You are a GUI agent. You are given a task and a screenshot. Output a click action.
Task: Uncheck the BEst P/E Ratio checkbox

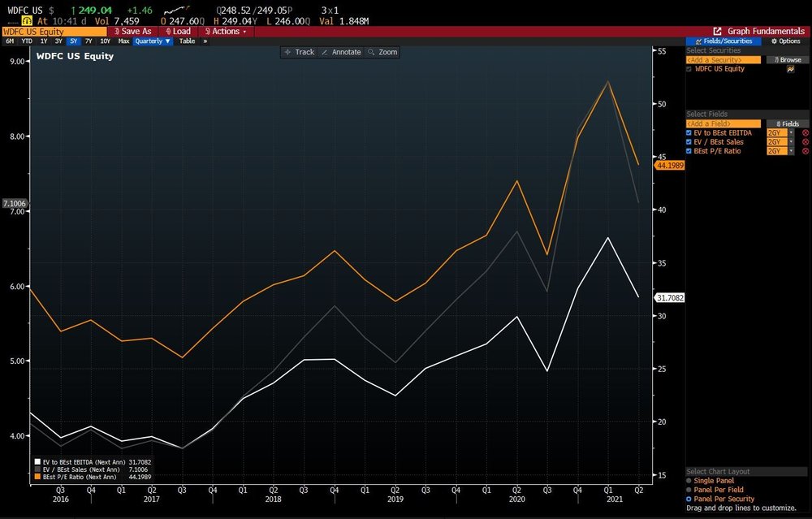(689, 151)
